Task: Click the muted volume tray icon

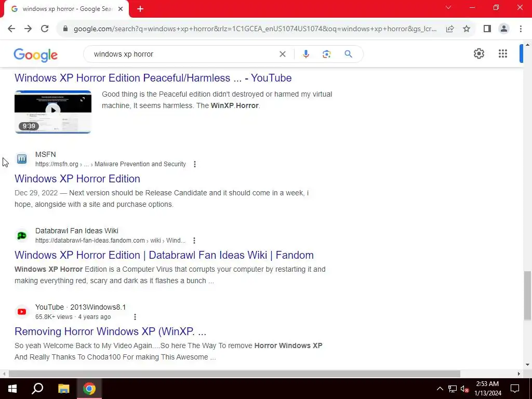Action: 464,389
